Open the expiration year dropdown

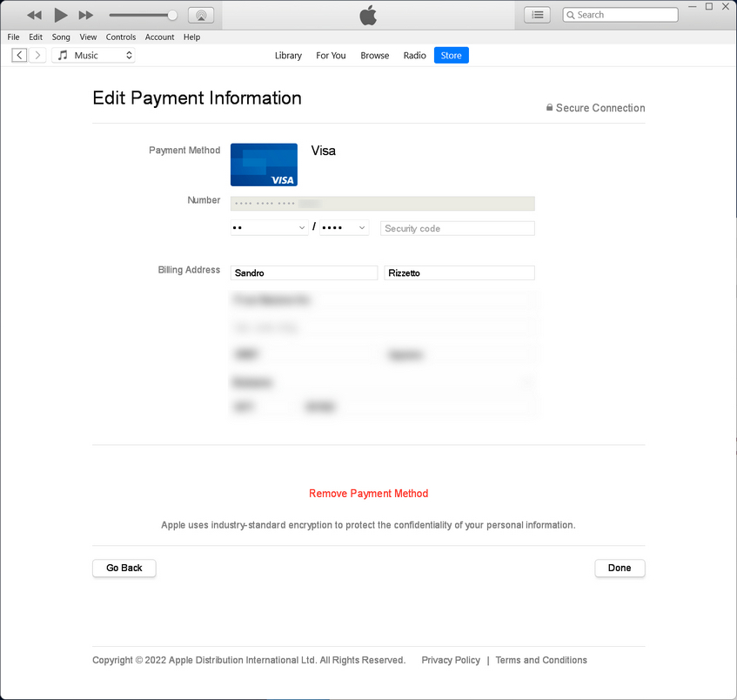pos(344,228)
